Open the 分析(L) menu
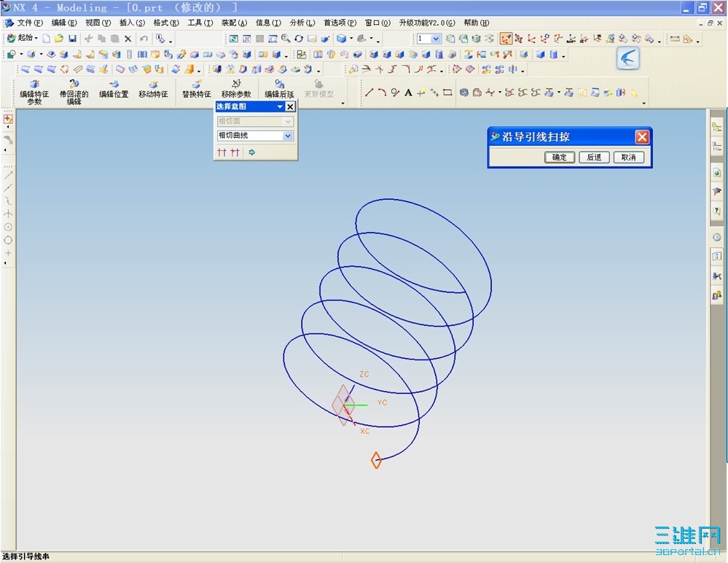728x563 pixels. [302, 23]
